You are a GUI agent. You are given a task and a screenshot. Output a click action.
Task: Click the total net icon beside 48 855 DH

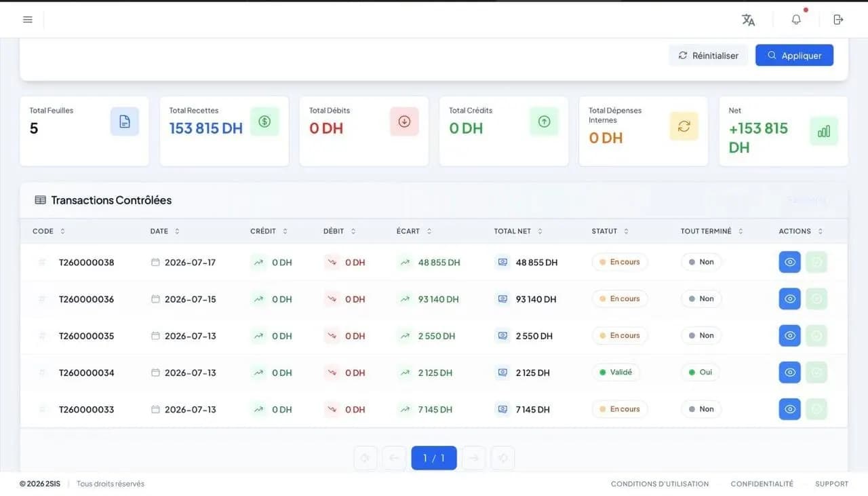tap(502, 262)
